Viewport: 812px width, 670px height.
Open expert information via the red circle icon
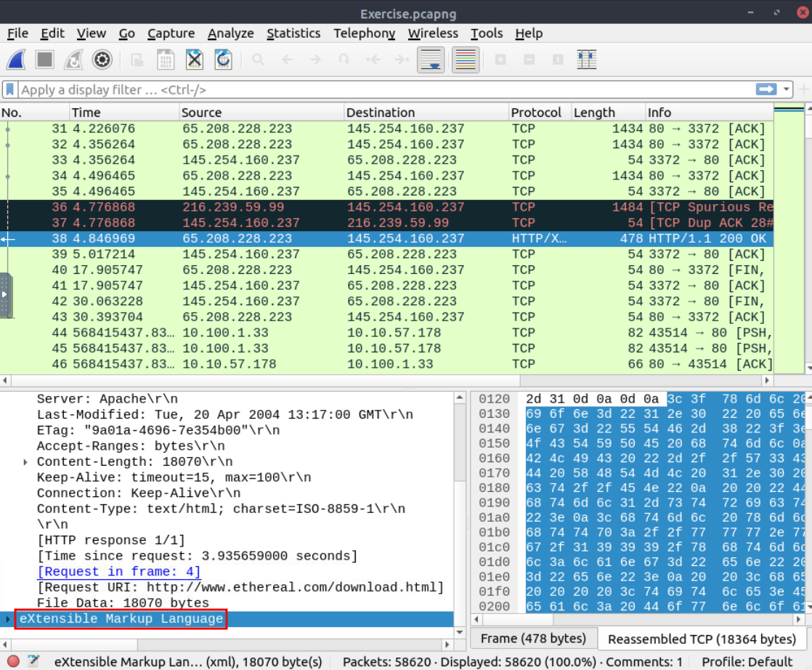pyautogui.click(x=13, y=661)
